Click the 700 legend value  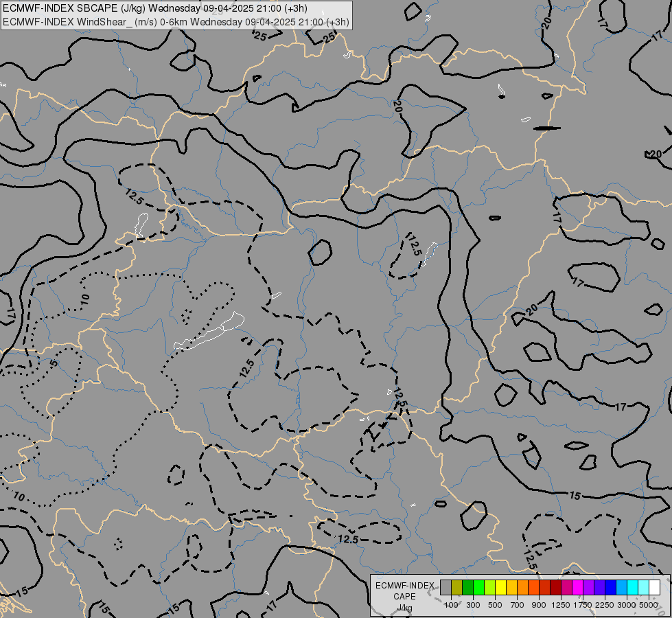[518, 605]
